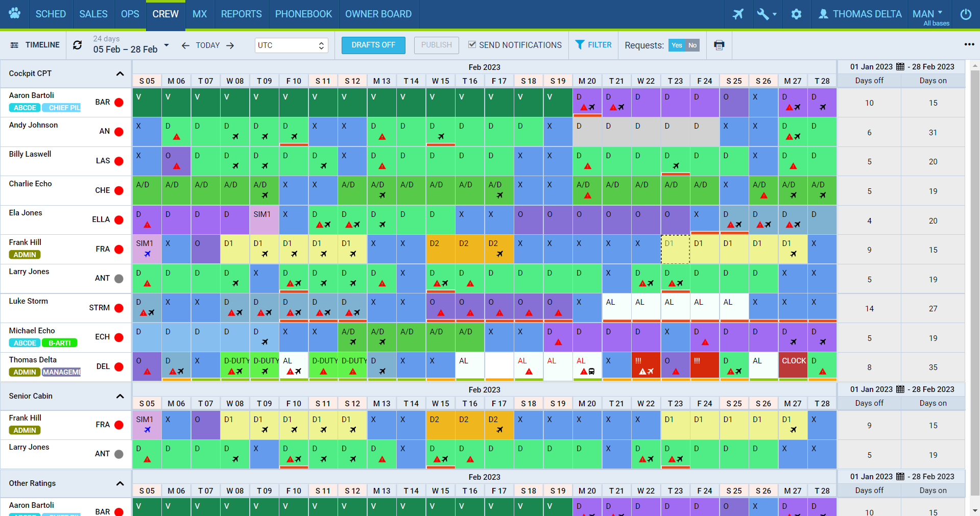Open the PHONEBOOK tab

(x=303, y=14)
